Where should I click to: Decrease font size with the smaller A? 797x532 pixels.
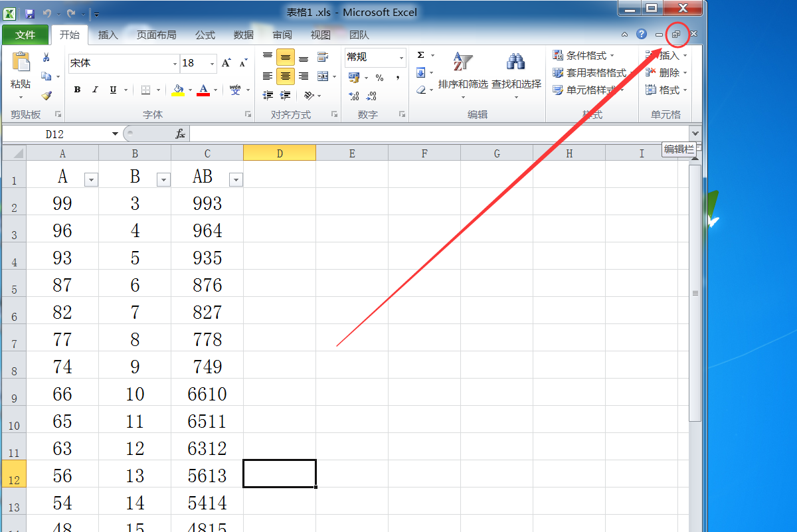coord(243,63)
